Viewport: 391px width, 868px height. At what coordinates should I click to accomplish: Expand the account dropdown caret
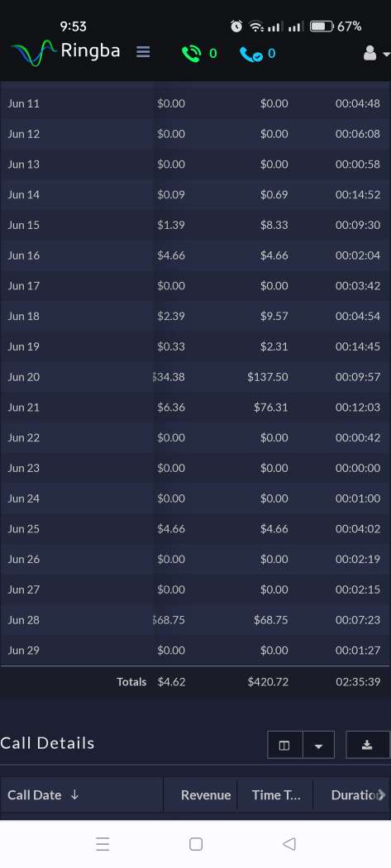click(386, 55)
